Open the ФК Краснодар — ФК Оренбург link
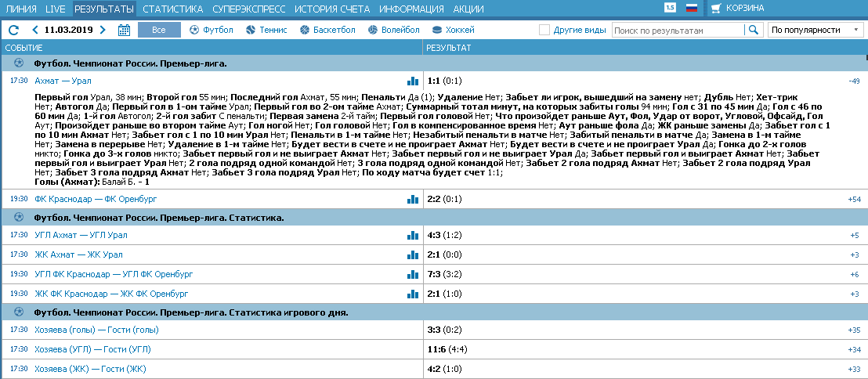 (97, 199)
